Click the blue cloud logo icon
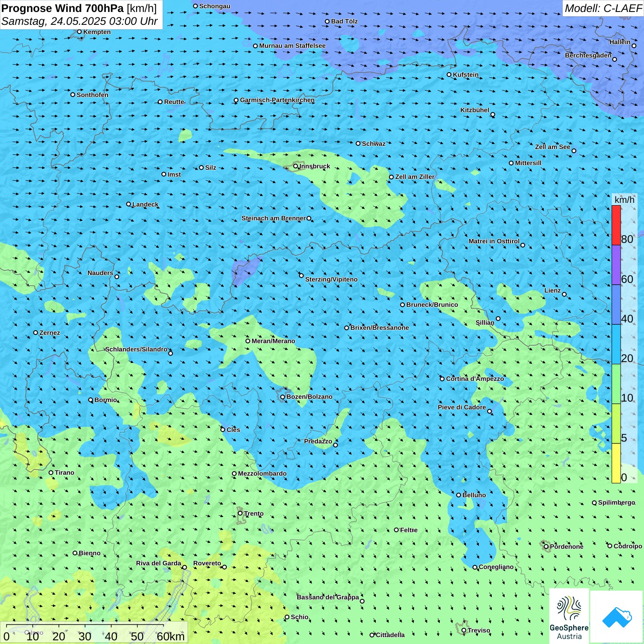The height and width of the screenshot is (644, 644). point(617,617)
